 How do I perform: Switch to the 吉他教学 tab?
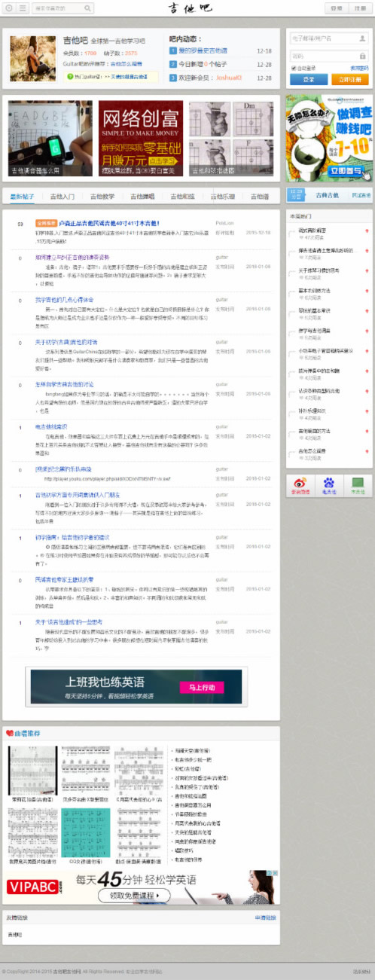(x=102, y=196)
